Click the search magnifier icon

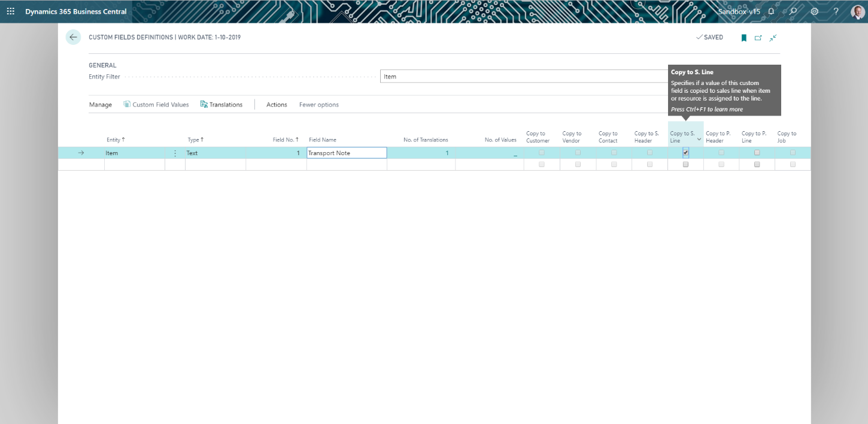pos(793,11)
